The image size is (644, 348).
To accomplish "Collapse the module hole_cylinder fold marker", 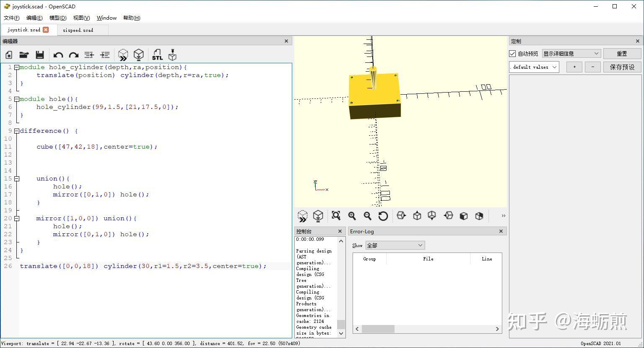I will [x=17, y=67].
